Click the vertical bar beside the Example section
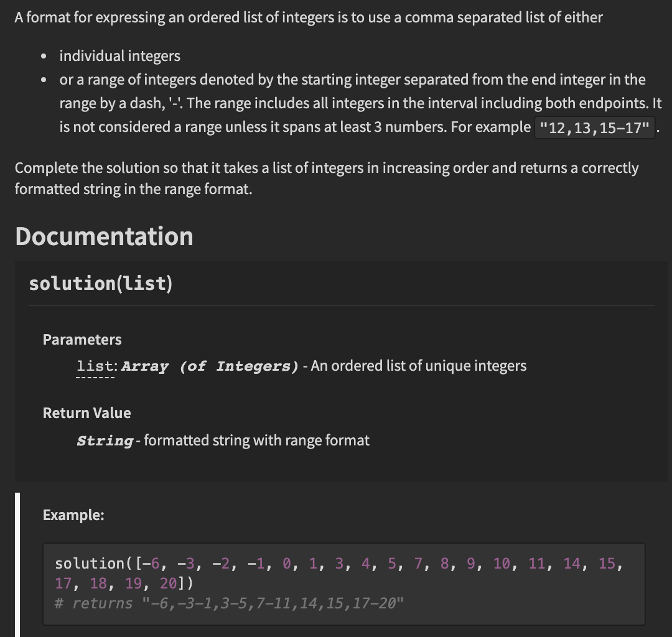Viewport: 672px width, 637px height. click(17, 560)
